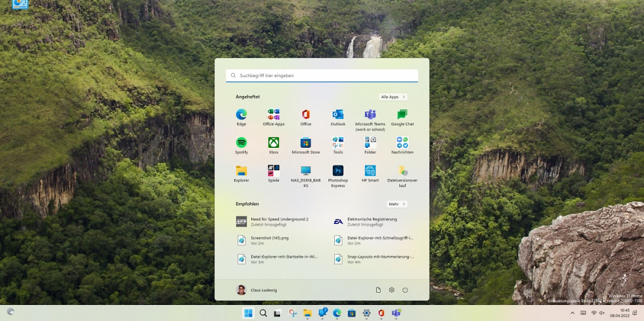Launch Spotify
644x321 pixels.
tap(241, 146)
